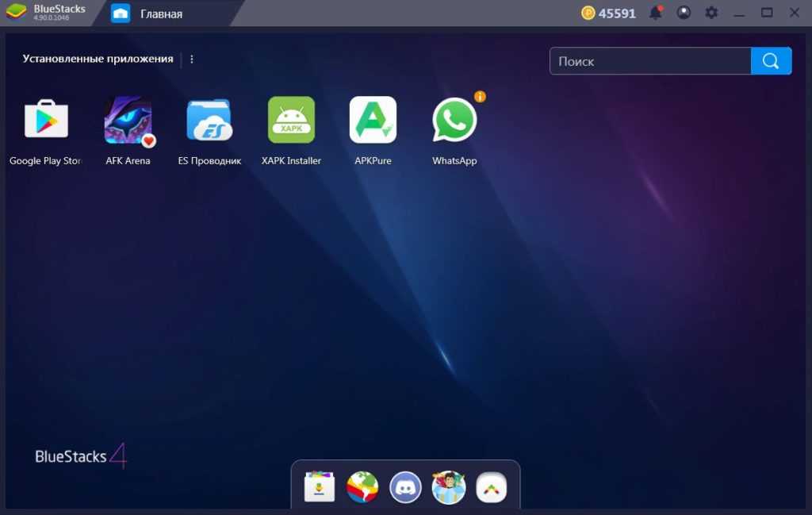The image size is (812, 515).
Task: Open the user account profile icon
Action: click(684, 13)
